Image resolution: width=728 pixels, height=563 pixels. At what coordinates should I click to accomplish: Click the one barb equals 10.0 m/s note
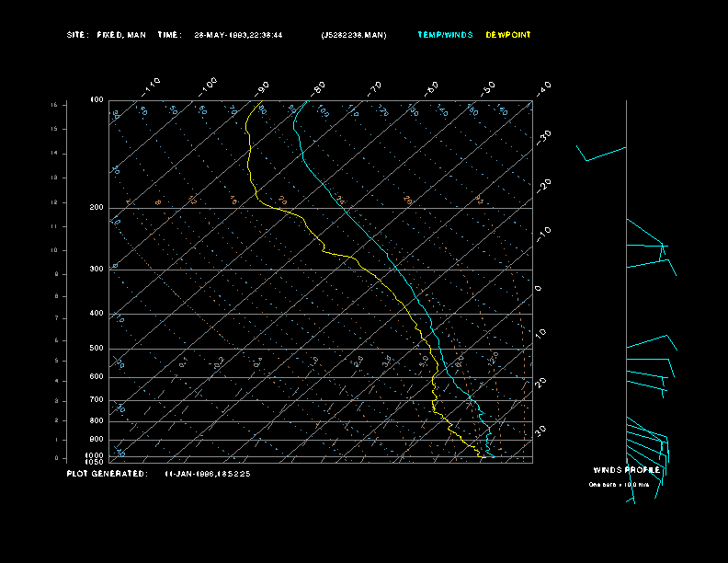(619, 485)
